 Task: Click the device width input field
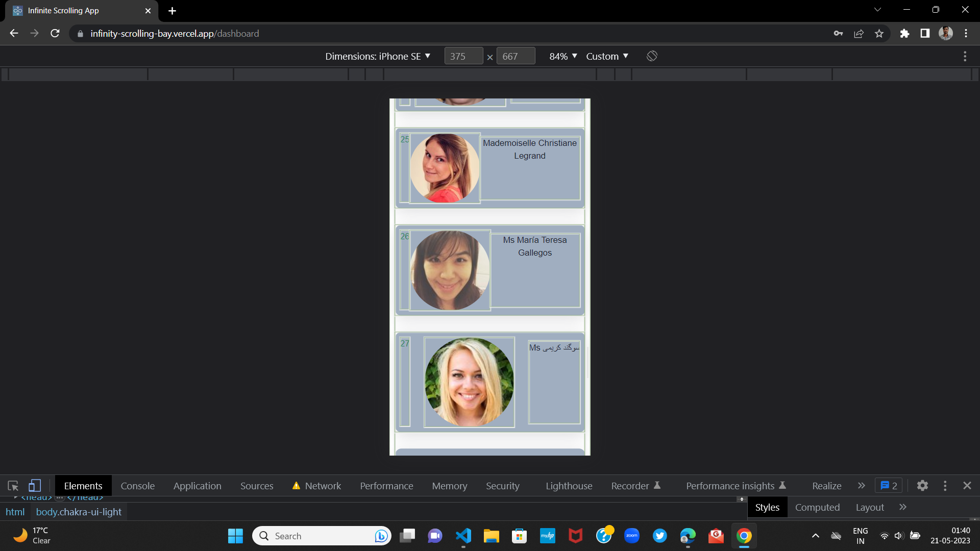[463, 56]
